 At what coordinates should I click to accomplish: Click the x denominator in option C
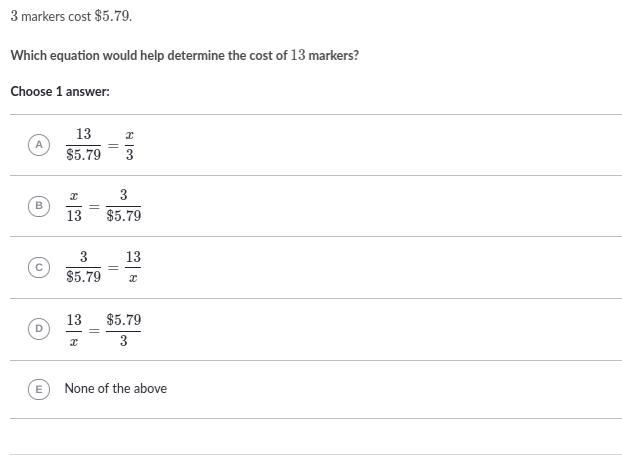tap(133, 278)
